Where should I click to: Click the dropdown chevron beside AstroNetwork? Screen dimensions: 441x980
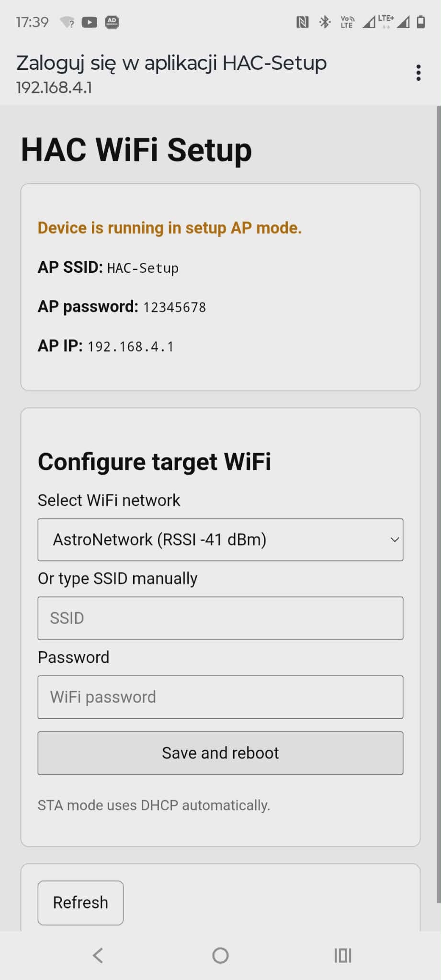395,540
